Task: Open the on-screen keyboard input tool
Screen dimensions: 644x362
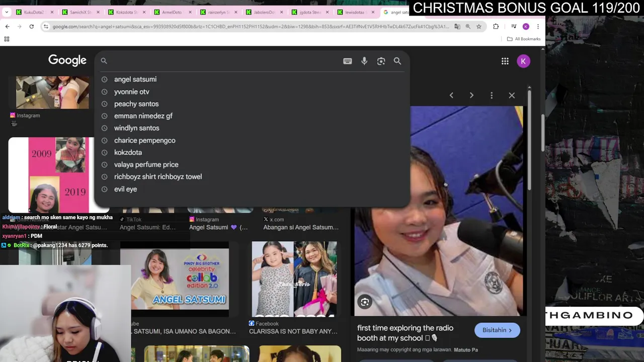Action: click(347, 61)
